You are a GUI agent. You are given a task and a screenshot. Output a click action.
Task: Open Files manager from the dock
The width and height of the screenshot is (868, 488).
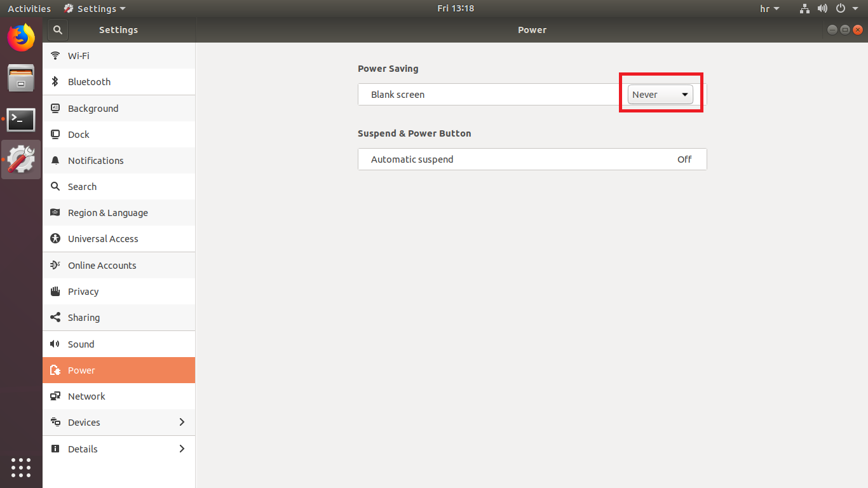[x=21, y=78]
